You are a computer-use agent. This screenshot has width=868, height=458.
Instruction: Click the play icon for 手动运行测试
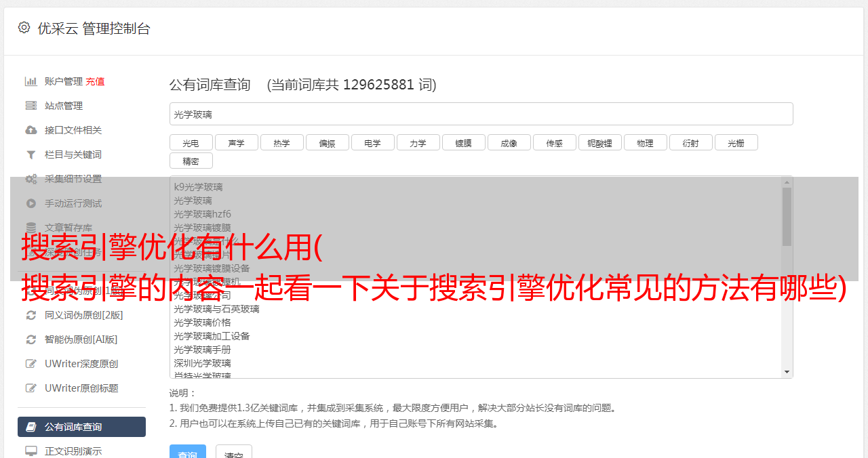click(31, 203)
